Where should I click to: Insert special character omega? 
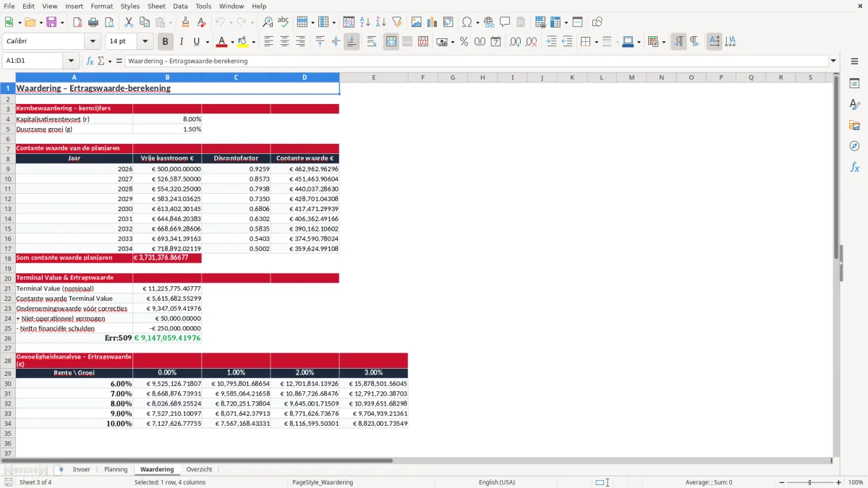click(x=467, y=22)
